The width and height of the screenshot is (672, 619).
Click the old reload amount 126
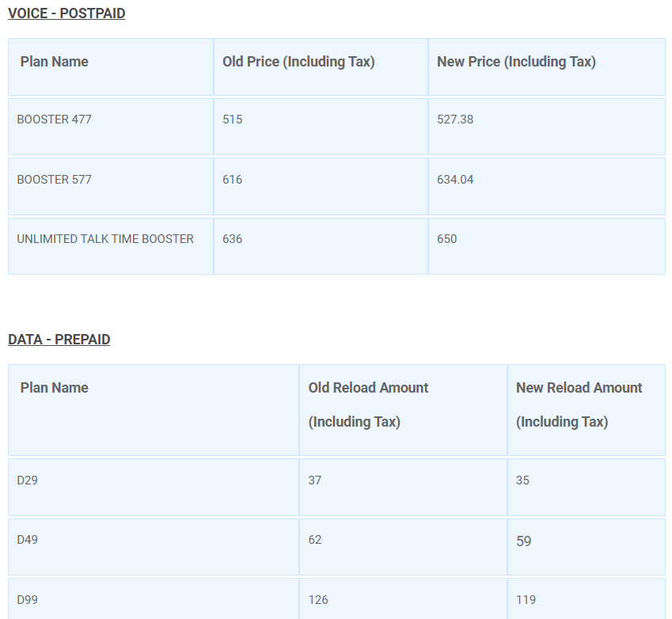pyautogui.click(x=318, y=600)
